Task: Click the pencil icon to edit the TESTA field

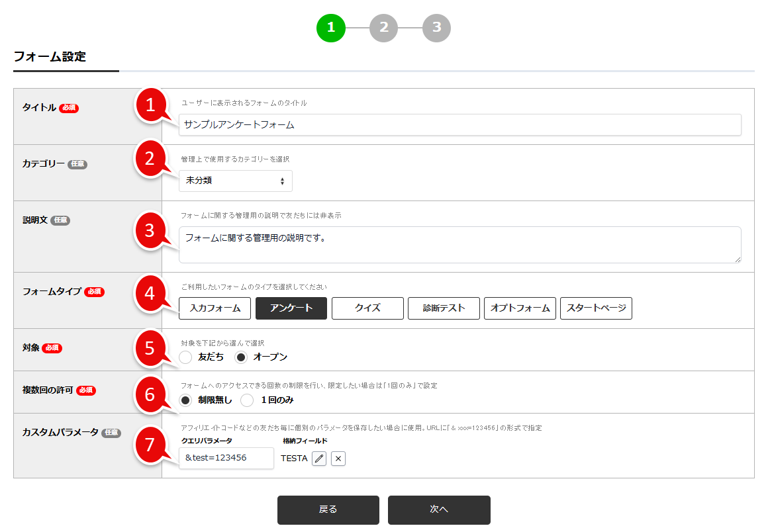Action: point(319,458)
